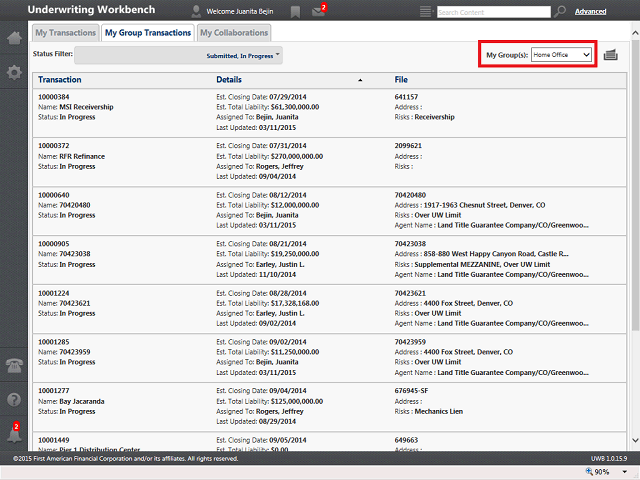
Task: Expand My Group(s) Home Office dropdown
Action: [561, 55]
